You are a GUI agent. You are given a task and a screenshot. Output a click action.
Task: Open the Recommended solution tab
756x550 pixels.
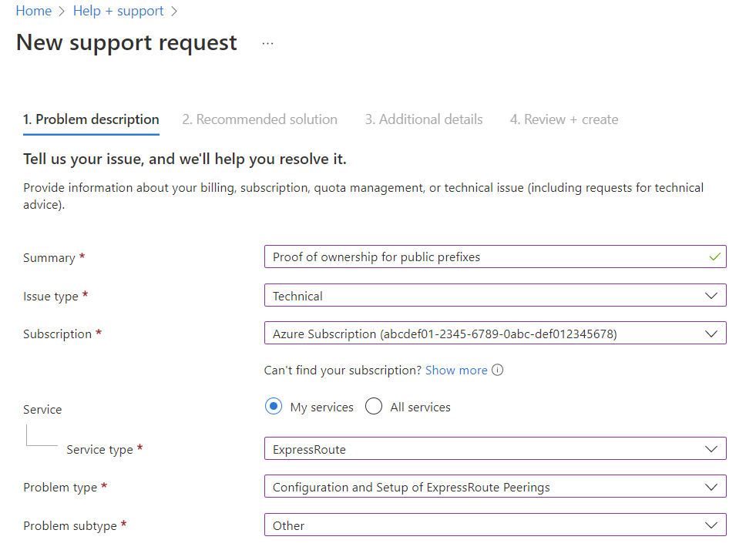point(260,119)
